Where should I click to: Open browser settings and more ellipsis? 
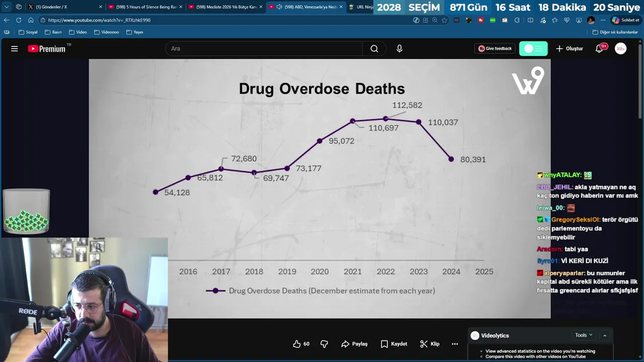click(x=603, y=20)
